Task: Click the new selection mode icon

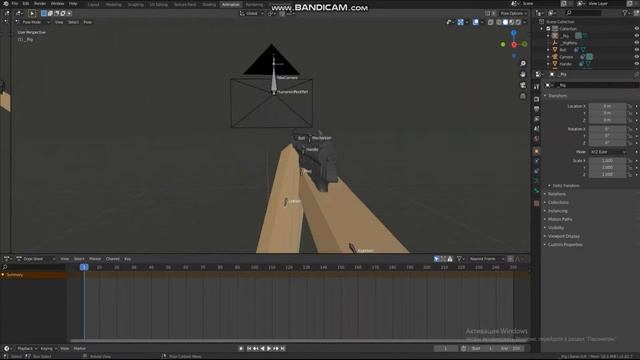Action: coord(44,13)
